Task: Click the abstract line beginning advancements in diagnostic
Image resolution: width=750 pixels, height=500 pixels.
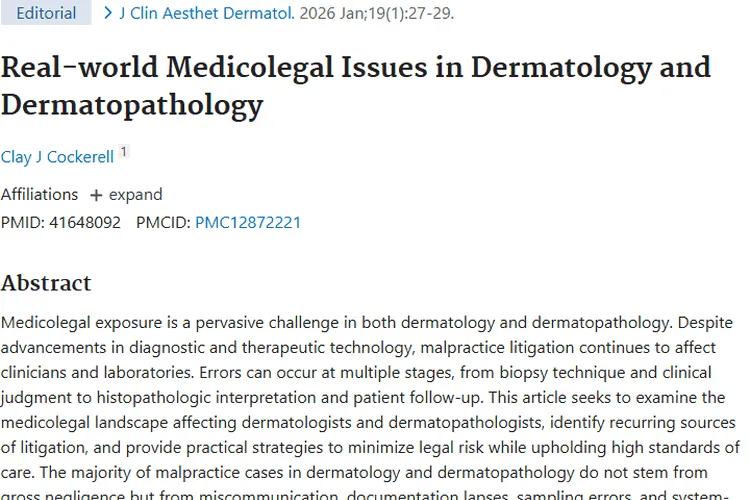Action: [359, 347]
